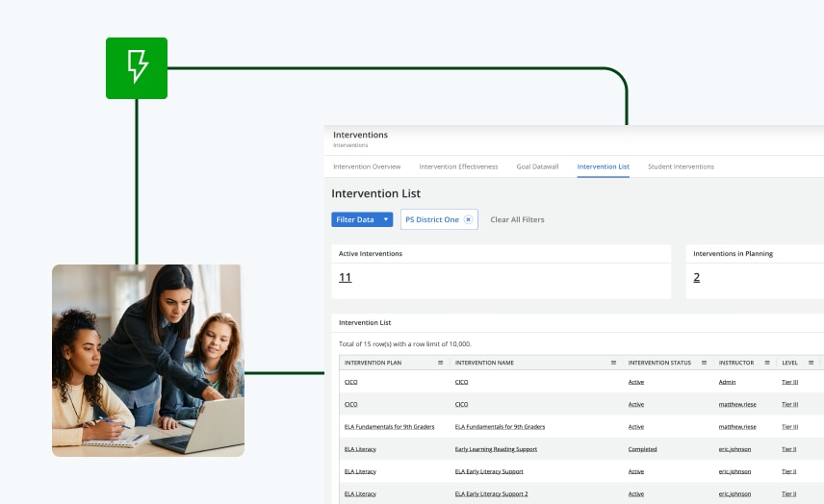Screen dimensions: 824x504
Task: Open the Instructor column menu icon
Action: 767,363
